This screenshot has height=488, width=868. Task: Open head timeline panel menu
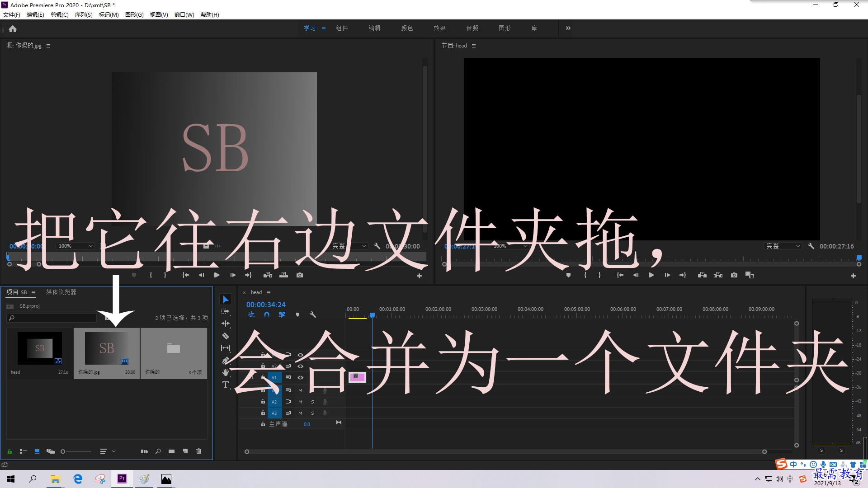269,292
